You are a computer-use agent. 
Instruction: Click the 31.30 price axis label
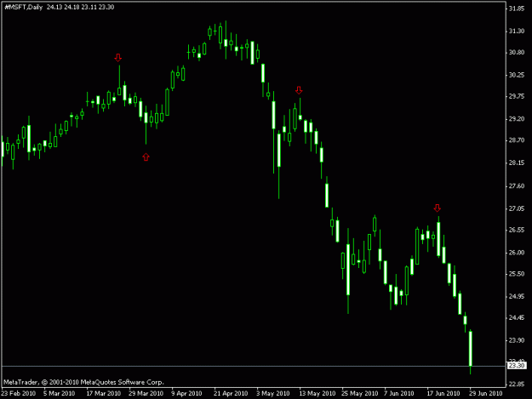(517, 31)
